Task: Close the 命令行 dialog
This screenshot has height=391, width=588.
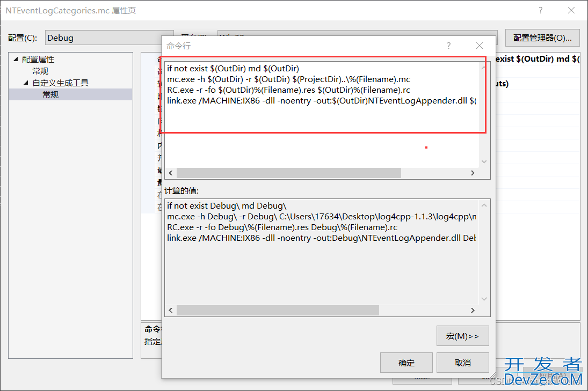Action: click(479, 46)
